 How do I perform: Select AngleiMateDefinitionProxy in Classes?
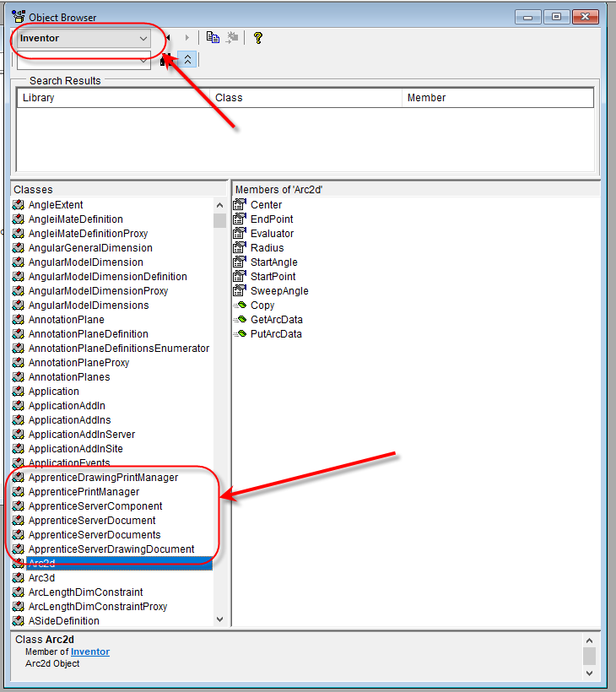(88, 234)
